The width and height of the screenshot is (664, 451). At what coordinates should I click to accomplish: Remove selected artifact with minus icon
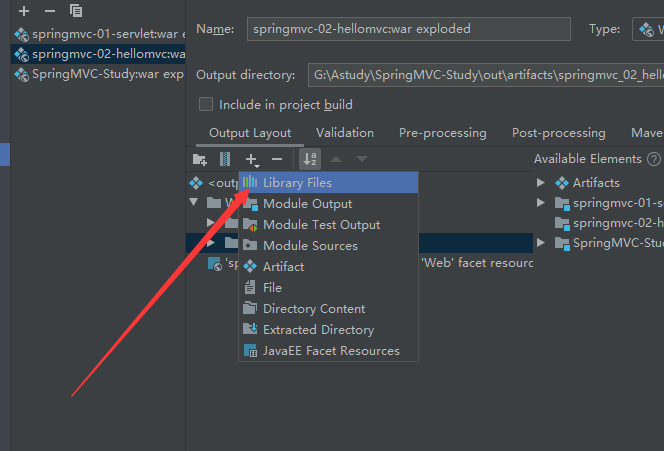(x=50, y=11)
